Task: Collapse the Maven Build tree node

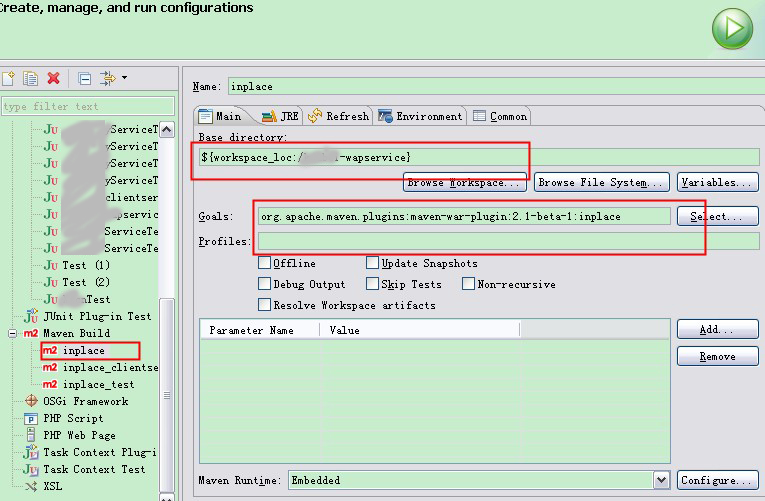Action: (13, 334)
